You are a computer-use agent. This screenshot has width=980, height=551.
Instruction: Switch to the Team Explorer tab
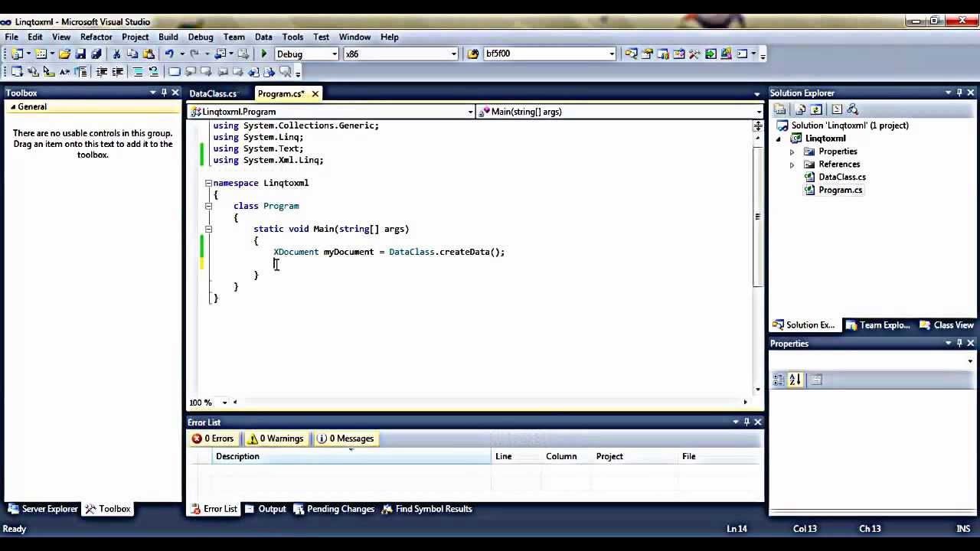(x=877, y=325)
